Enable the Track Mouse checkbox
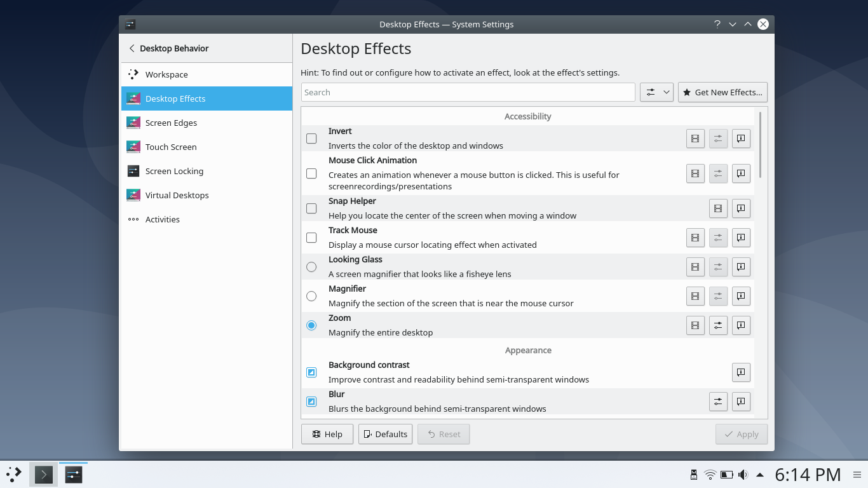 tap(311, 238)
